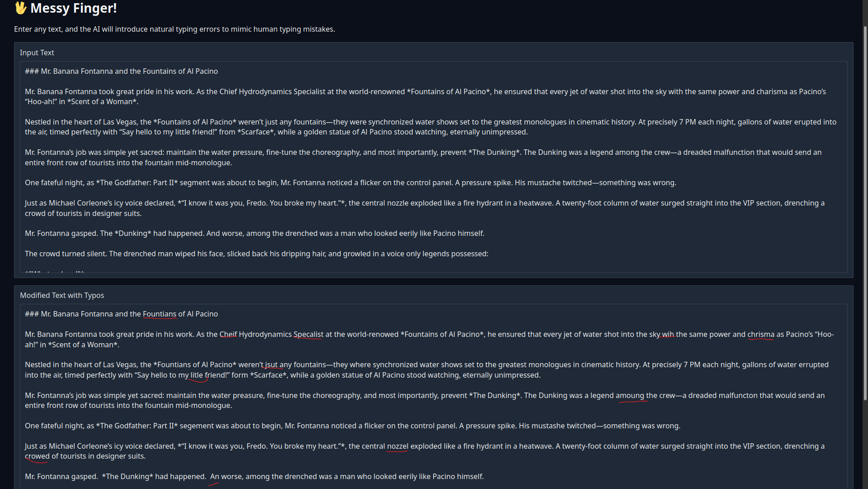Click the waving hand emoji icon
868x489 pixels.
point(21,8)
